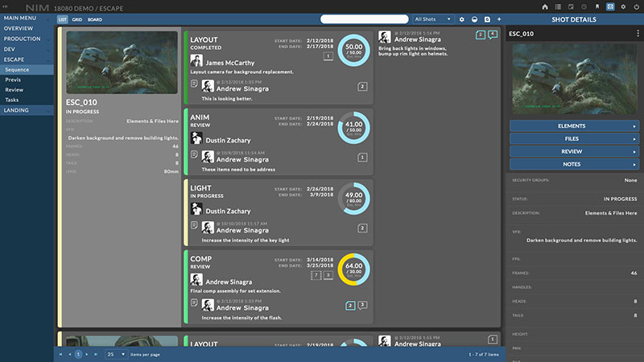644x362 pixels.
Task: Open the clock timecard icon in top bar
Action: [584, 7]
